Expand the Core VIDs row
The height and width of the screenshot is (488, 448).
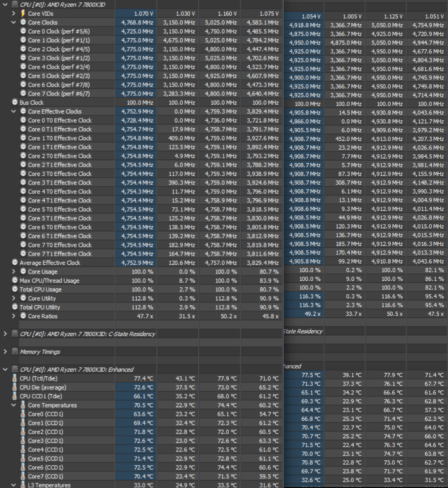pyautogui.click(x=14, y=13)
